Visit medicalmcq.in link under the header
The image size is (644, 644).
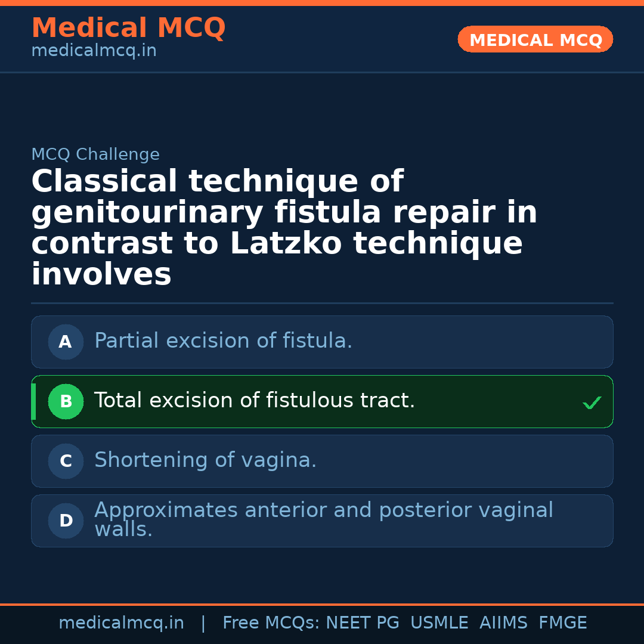click(x=94, y=51)
